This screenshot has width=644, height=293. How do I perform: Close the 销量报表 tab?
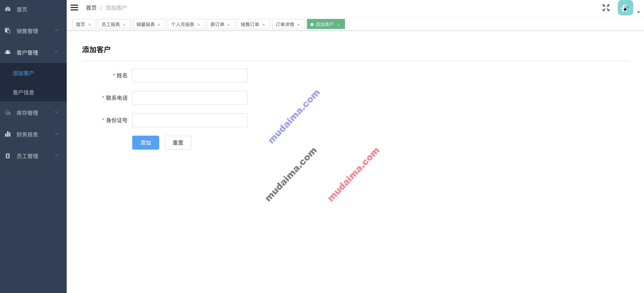[159, 25]
